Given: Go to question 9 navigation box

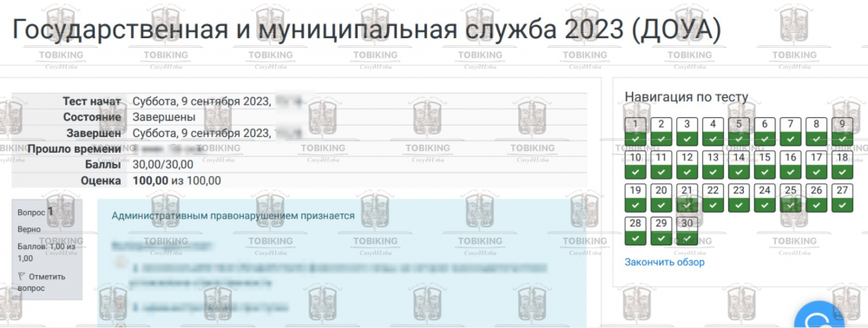Looking at the screenshot, I should pyautogui.click(x=842, y=131).
